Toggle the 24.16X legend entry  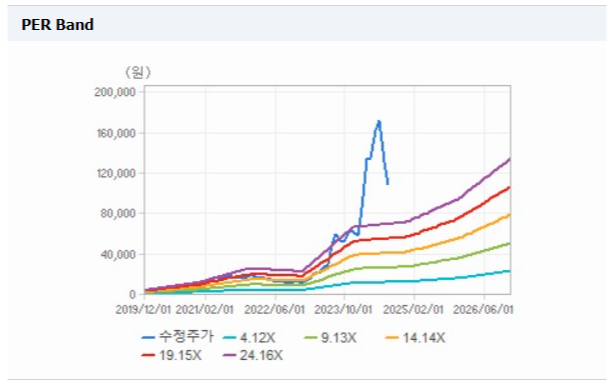[253, 355]
